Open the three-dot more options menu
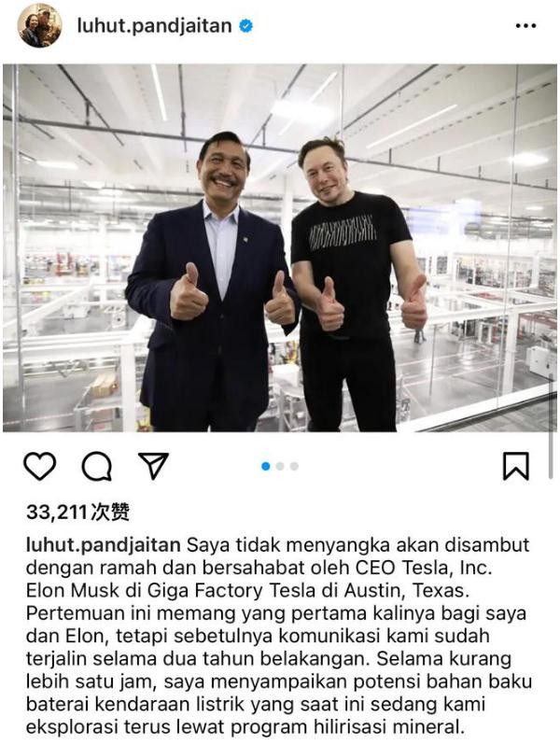 [x=525, y=25]
